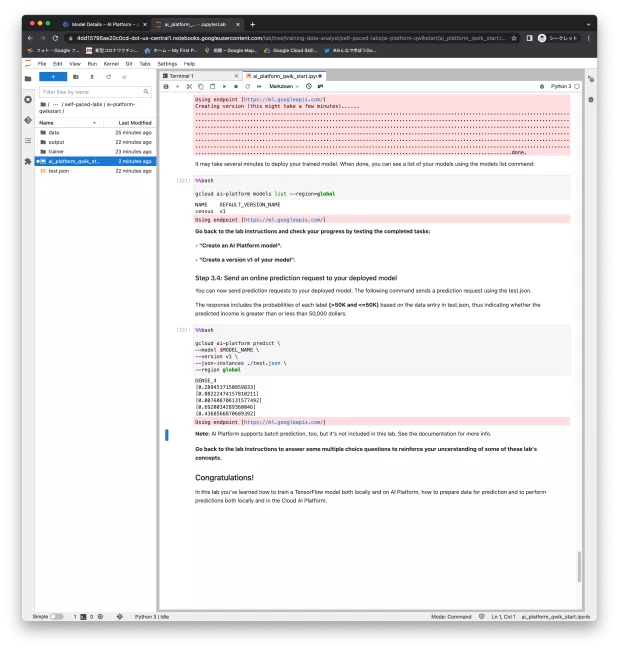This screenshot has width=619, height=650.
Task: Switch to the Terminal 1 tab
Action: [x=201, y=76]
